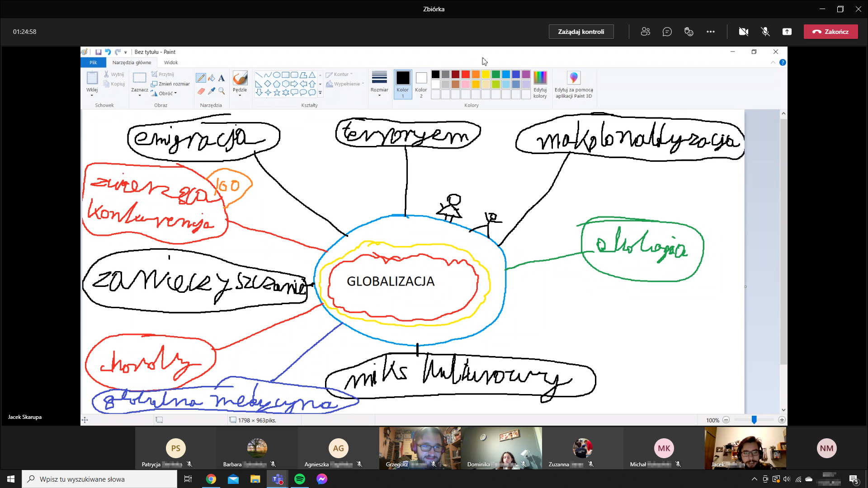
Task: Switch to the Widok tab
Action: click(x=171, y=62)
